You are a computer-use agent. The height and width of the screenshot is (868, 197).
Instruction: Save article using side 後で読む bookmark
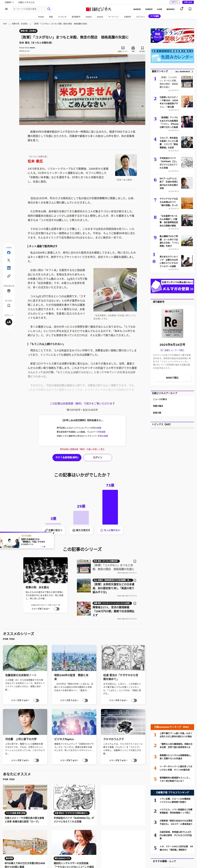coord(9,306)
